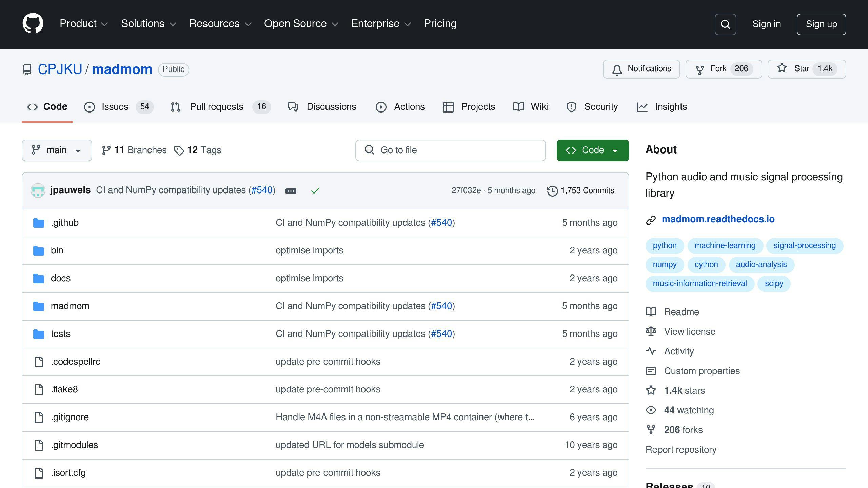The height and width of the screenshot is (488, 868).
Task: Click Sign in link
Action: pos(766,24)
